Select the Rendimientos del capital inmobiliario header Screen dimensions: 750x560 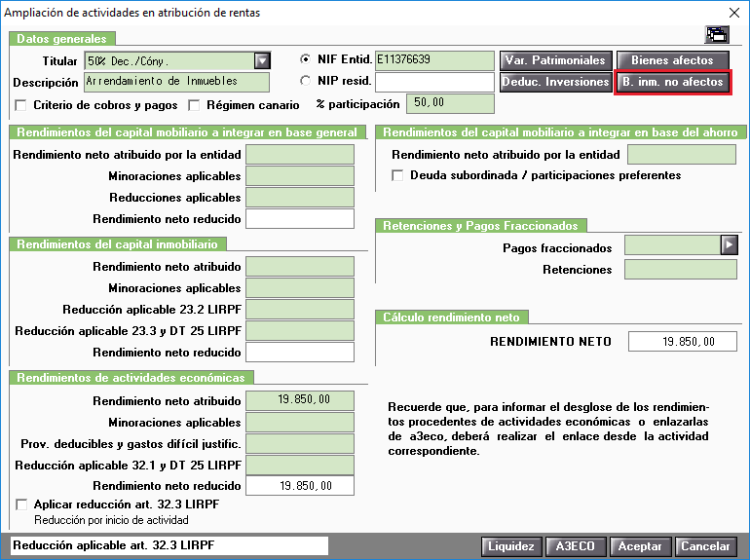coord(118,244)
